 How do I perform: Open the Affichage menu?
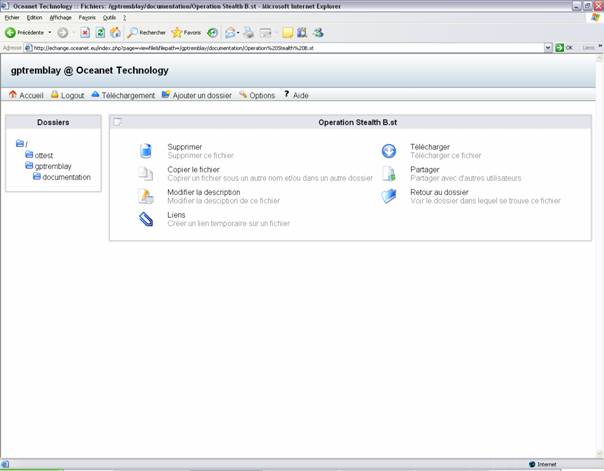[60, 18]
